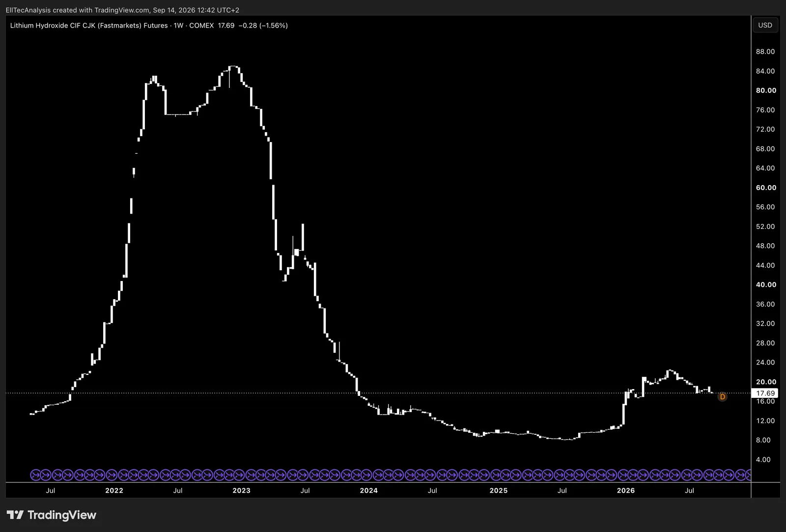
Task: Click the 52.00 price axis label
Action: (x=765, y=226)
